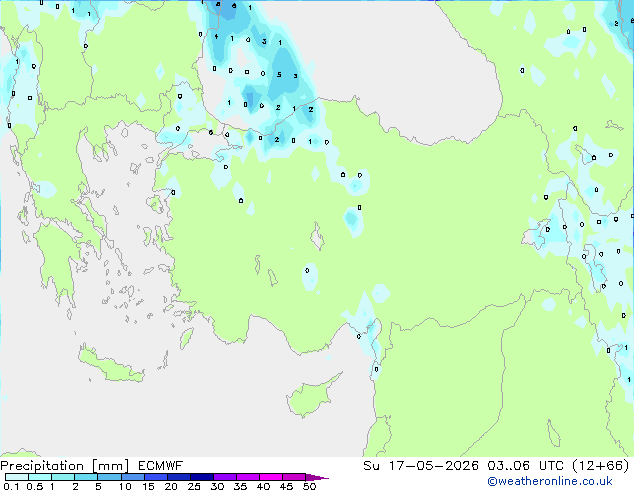634x490 pixels.
Task: Click the '50' legend scale label
Action: (x=309, y=486)
